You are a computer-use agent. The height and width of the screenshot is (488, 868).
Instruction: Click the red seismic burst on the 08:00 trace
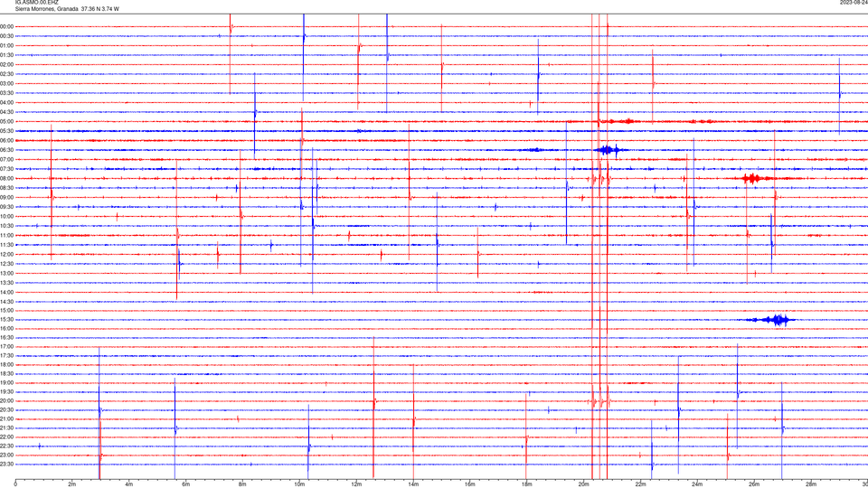pos(756,178)
